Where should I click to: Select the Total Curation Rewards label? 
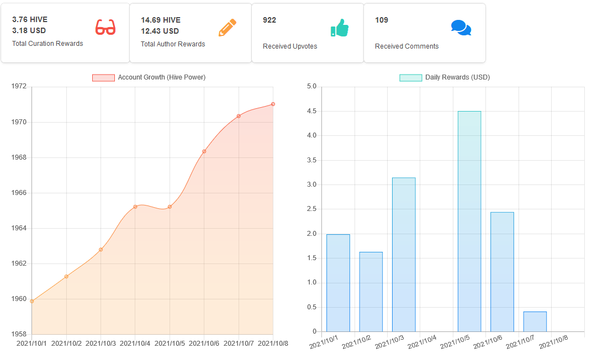(47, 44)
